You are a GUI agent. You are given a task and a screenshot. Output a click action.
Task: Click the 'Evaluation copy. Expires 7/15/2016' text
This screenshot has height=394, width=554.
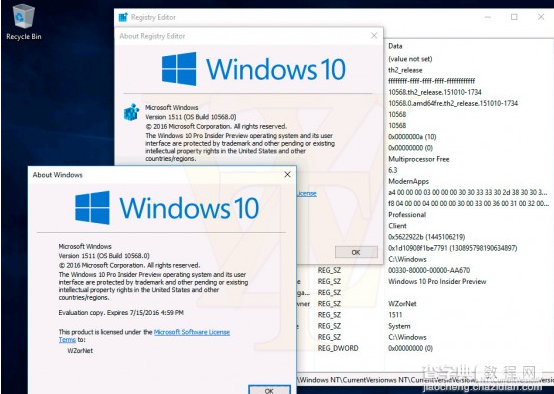click(x=121, y=313)
